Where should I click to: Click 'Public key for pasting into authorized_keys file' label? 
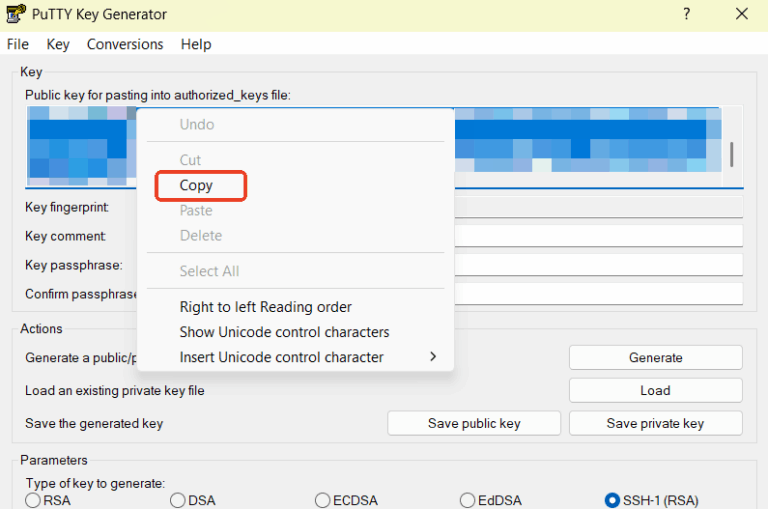(158, 95)
